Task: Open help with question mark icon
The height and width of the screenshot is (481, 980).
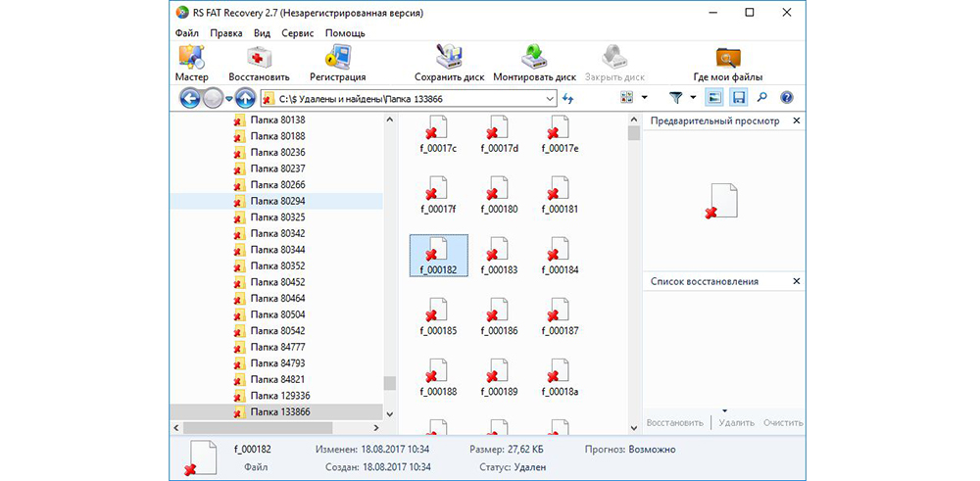Action: click(785, 98)
